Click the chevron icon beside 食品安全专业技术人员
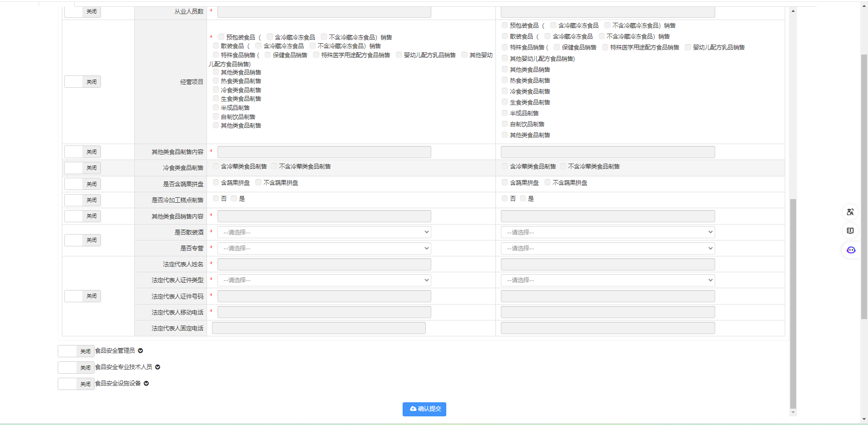Screen dimensions: 868x425 click(x=157, y=367)
